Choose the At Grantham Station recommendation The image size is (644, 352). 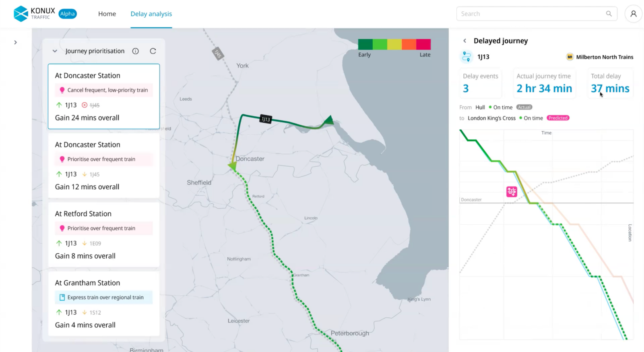pyautogui.click(x=104, y=304)
